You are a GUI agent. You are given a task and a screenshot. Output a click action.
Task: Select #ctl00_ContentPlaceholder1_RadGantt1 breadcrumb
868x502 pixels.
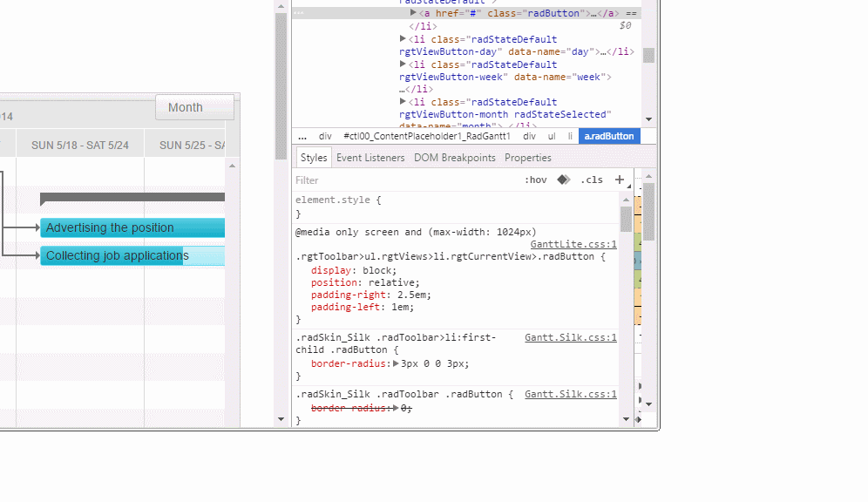tap(427, 136)
